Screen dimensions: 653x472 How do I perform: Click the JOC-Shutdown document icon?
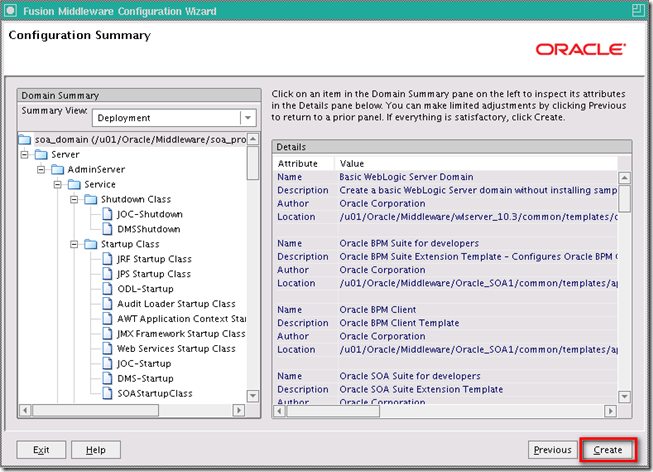pyautogui.click(x=107, y=214)
